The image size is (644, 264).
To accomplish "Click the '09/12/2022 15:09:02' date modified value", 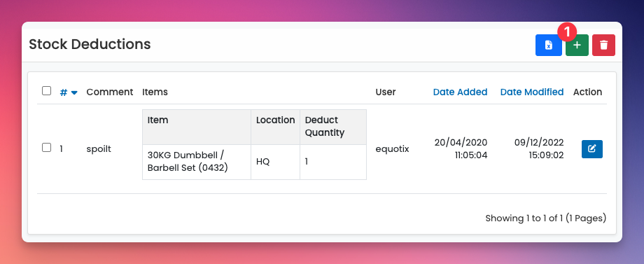I will point(539,148).
